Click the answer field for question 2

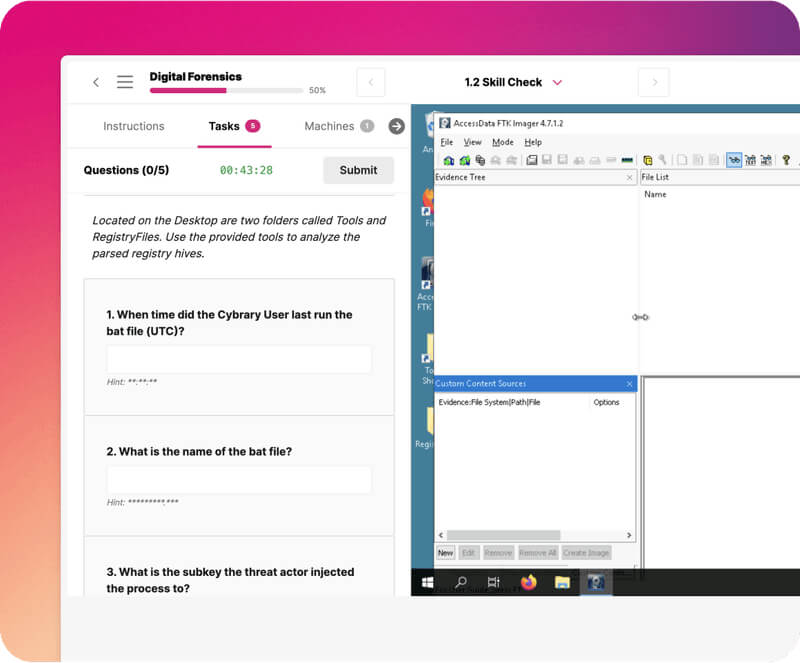pyautogui.click(x=239, y=480)
